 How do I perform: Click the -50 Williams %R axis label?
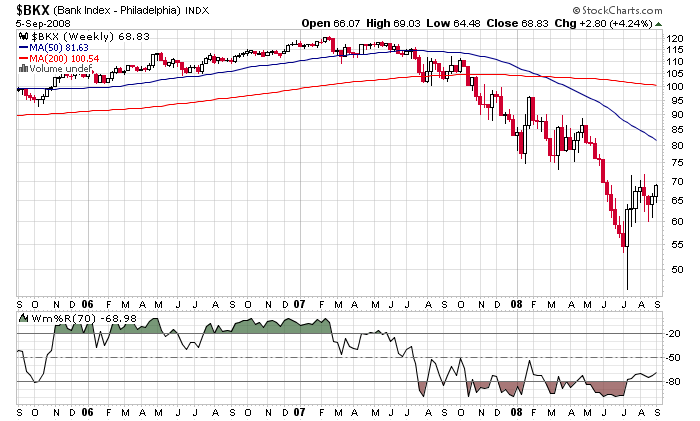pyautogui.click(x=673, y=358)
